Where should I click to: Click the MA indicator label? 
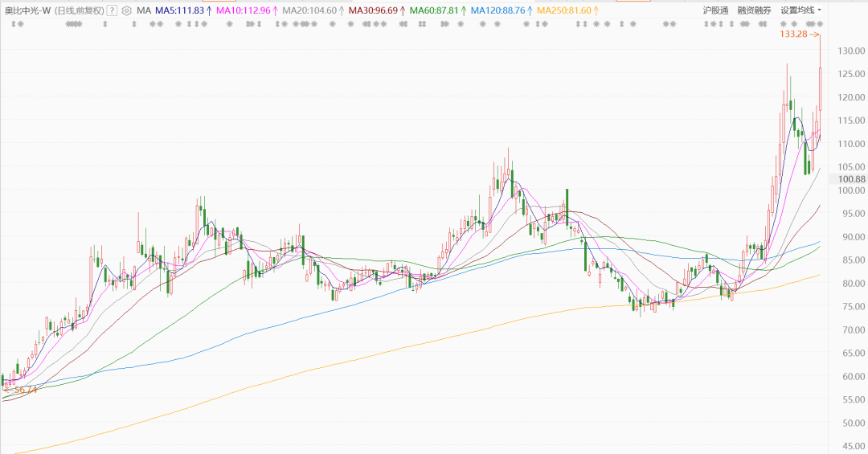144,10
